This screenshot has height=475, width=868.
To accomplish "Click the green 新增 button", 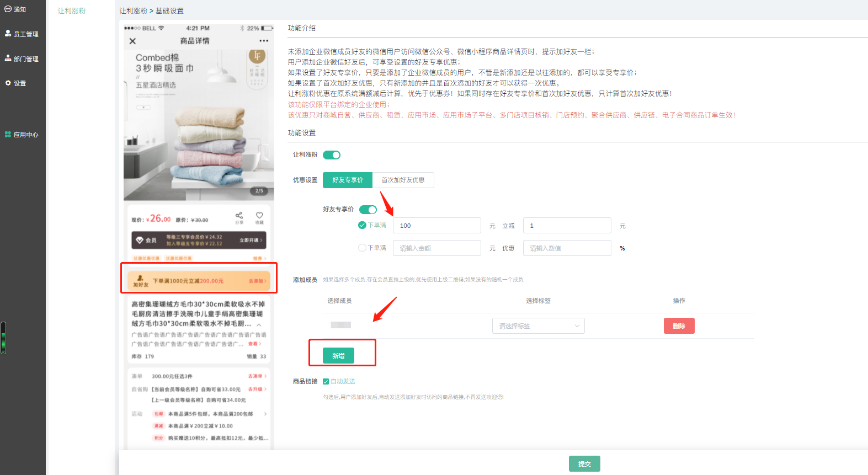I will [x=338, y=356].
